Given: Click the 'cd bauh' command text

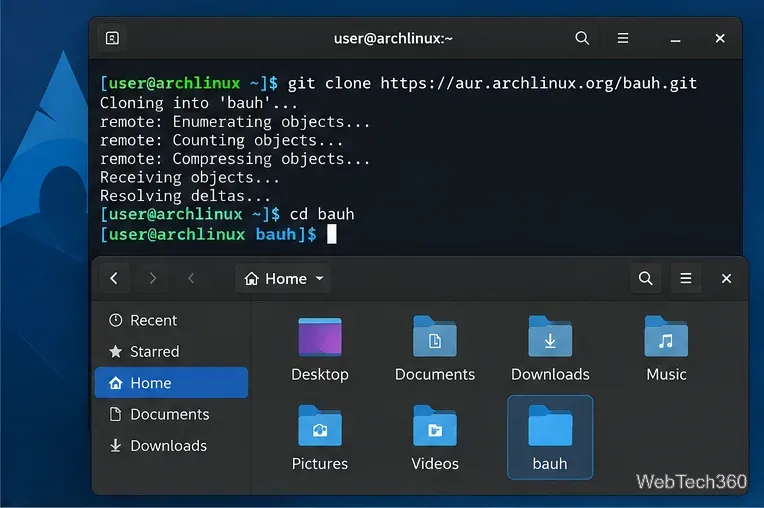Looking at the screenshot, I should (322, 214).
